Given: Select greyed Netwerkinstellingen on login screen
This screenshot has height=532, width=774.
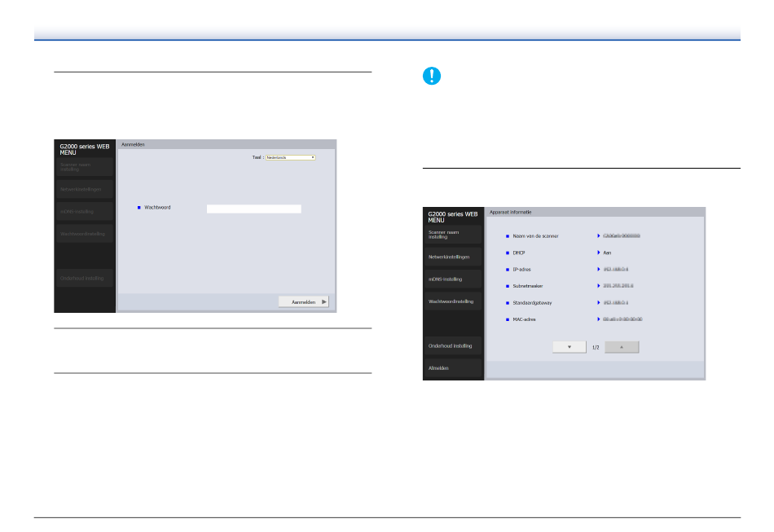Looking at the screenshot, I should [85, 190].
